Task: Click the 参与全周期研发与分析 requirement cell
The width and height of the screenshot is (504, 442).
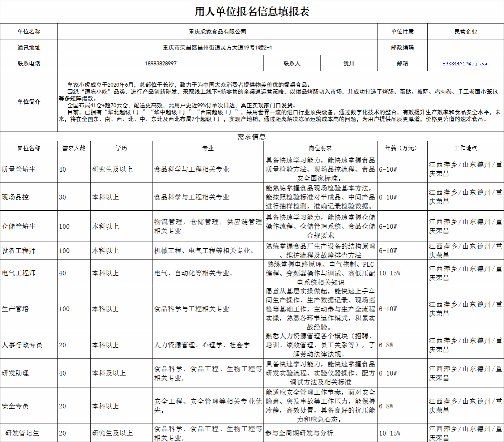Action: pyautogui.click(x=320, y=433)
